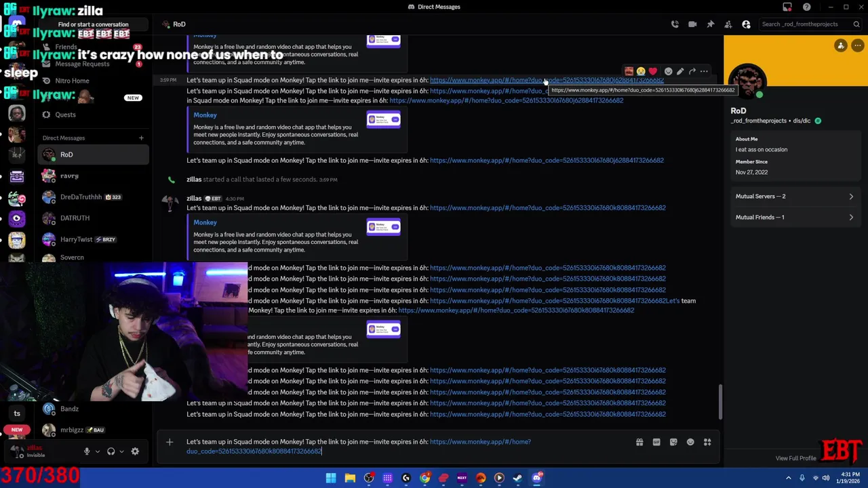This screenshot has height=488, width=868.
Task: Focus the Search _rod_fromtheprojects field
Action: pyautogui.click(x=810, y=24)
